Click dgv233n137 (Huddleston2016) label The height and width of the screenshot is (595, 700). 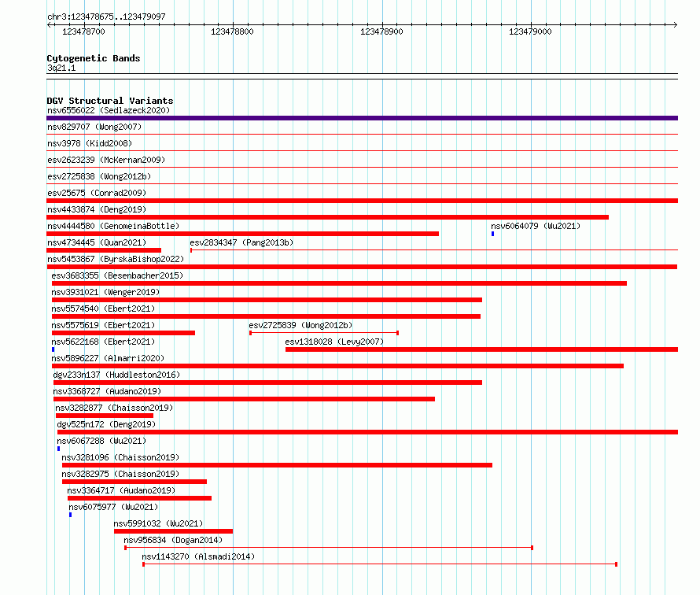click(116, 375)
